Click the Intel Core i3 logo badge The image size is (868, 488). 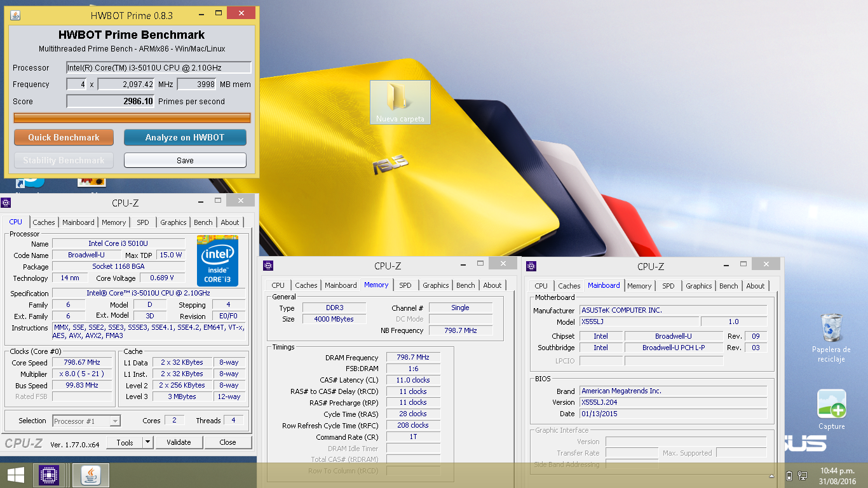click(218, 261)
